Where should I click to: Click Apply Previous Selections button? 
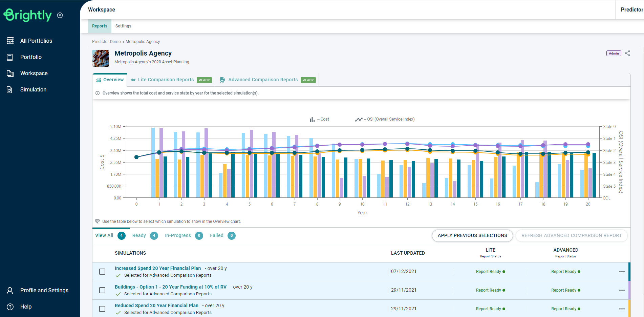coord(472,235)
